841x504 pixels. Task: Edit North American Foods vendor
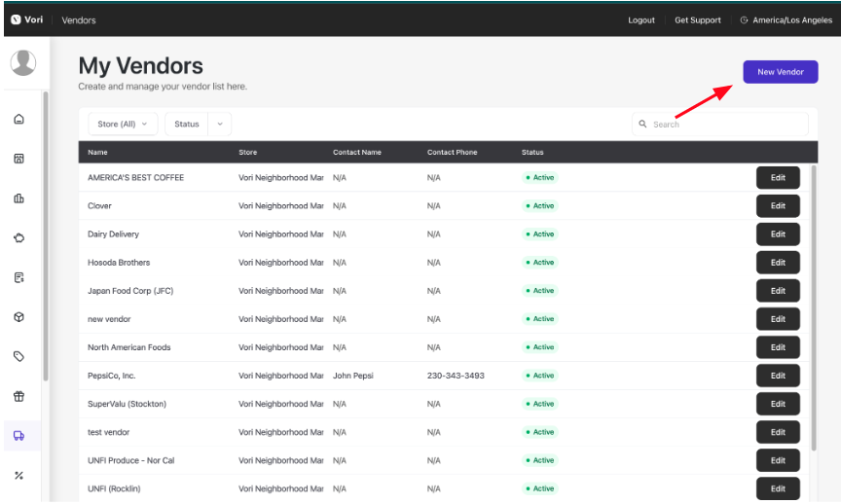coord(778,347)
